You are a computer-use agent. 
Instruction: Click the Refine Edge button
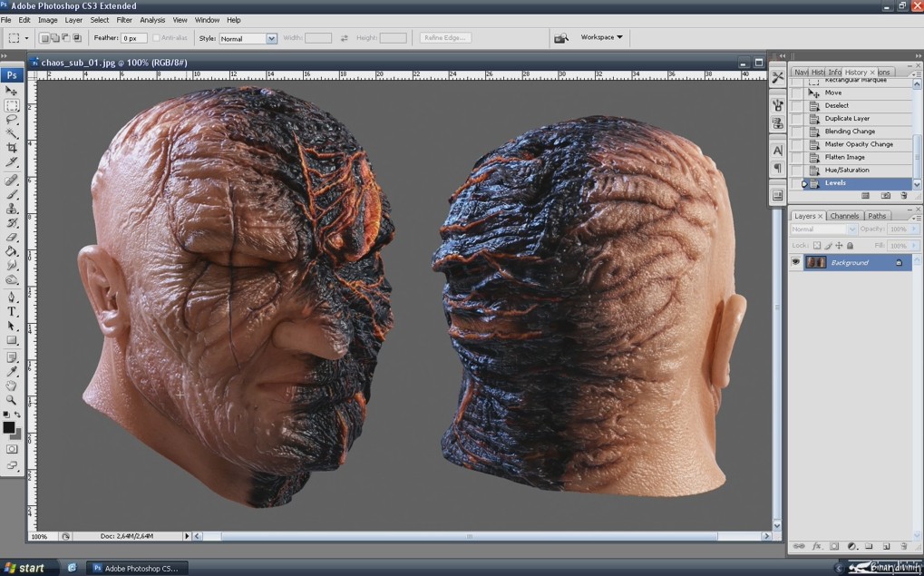(445, 38)
